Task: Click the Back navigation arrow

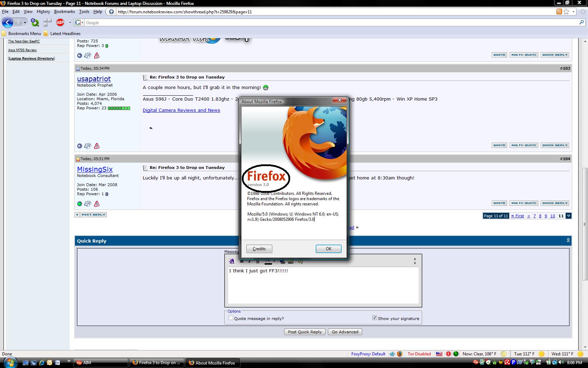Action: point(7,22)
